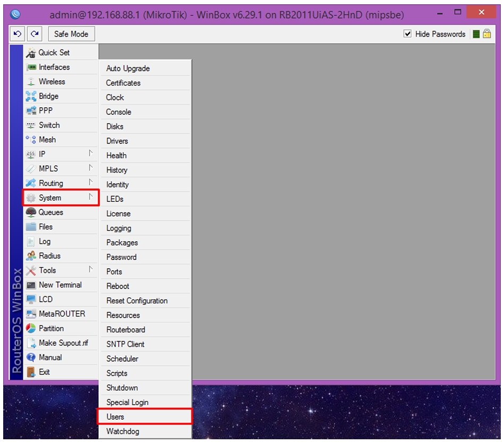Click the Partition pie icon
The image size is (504, 443).
point(31,328)
